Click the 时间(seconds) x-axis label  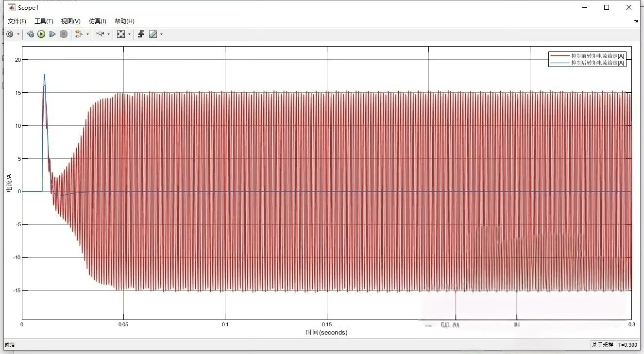pos(327,333)
